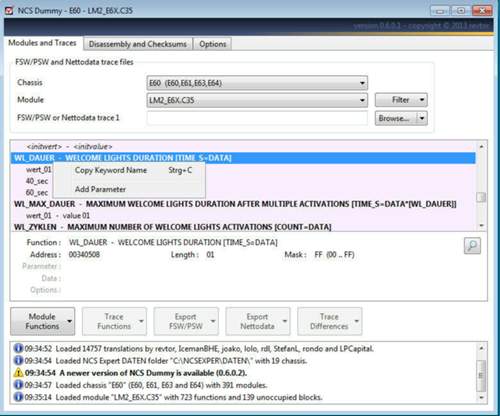Select the WL_MAX_DAUER function row
The height and width of the screenshot is (416, 500).
tap(243, 204)
